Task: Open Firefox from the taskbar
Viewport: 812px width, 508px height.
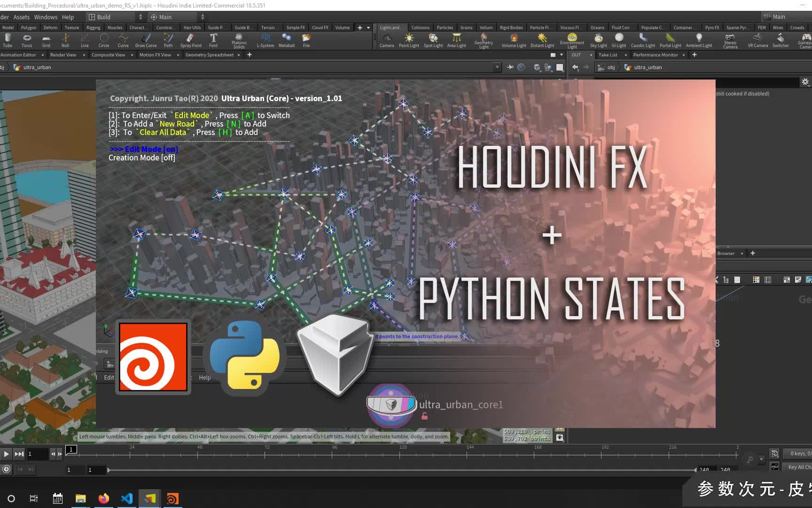Action: (104, 499)
